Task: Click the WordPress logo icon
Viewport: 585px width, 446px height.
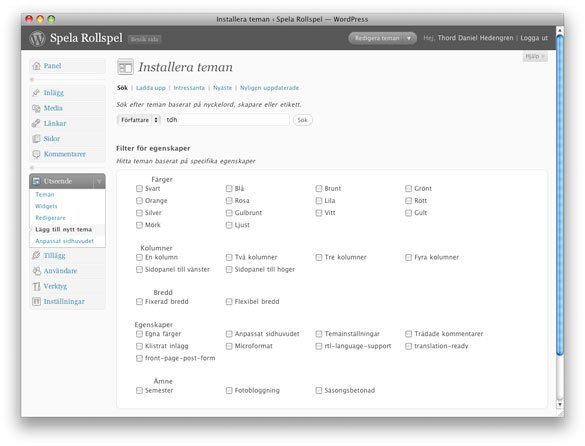Action: coord(37,38)
